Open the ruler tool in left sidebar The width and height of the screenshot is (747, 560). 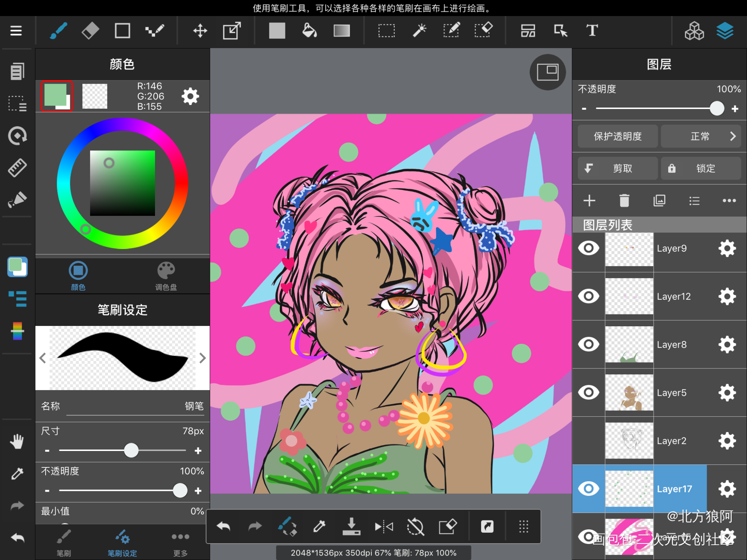point(17,168)
